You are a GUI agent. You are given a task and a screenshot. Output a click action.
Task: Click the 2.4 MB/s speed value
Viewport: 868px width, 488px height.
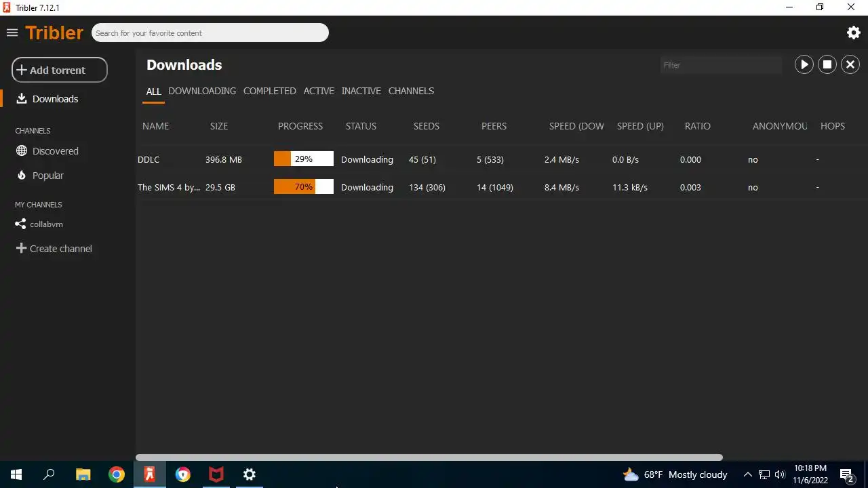(x=561, y=159)
